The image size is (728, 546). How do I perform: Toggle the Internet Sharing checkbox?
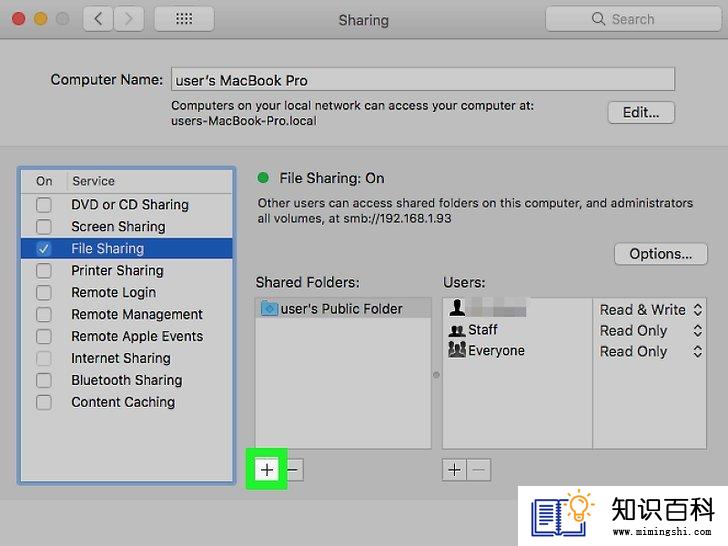[x=44, y=358]
